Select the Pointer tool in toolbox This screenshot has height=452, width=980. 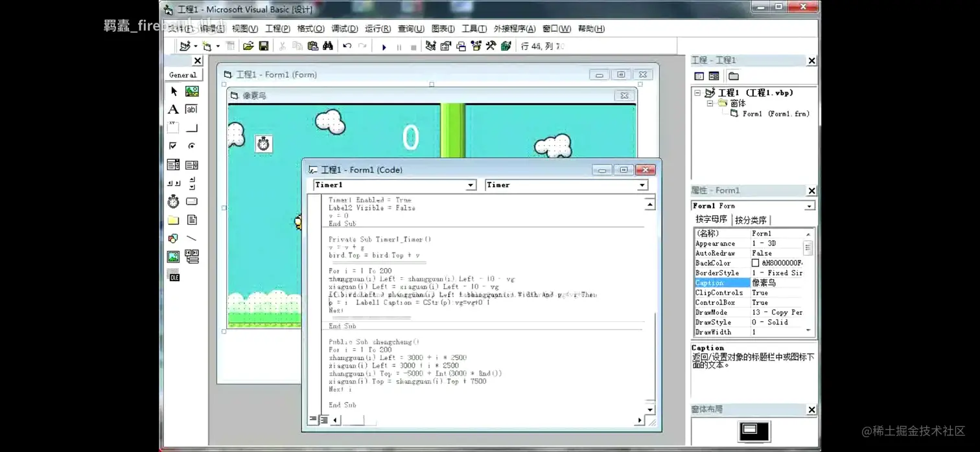pyautogui.click(x=174, y=91)
